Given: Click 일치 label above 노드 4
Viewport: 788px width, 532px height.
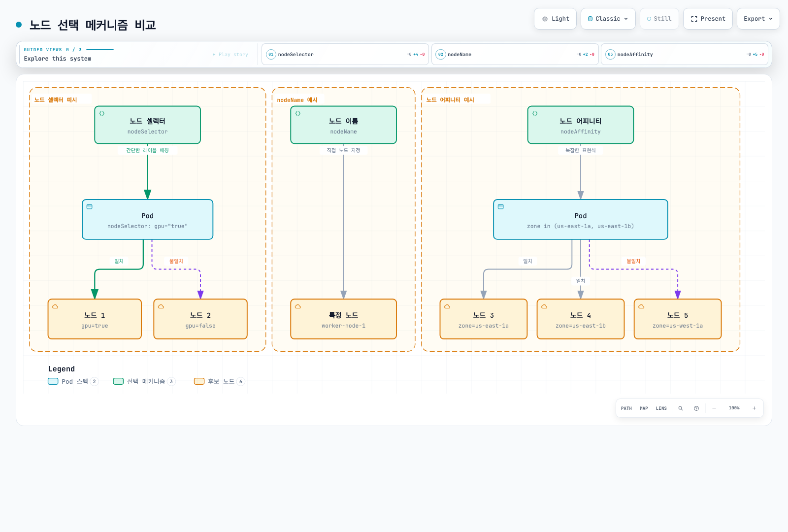Looking at the screenshot, I should pyautogui.click(x=581, y=281).
